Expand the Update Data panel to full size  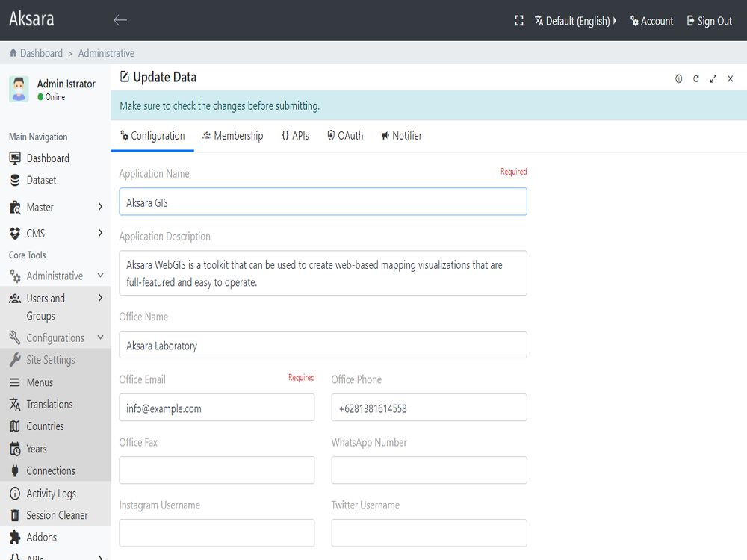coord(713,78)
